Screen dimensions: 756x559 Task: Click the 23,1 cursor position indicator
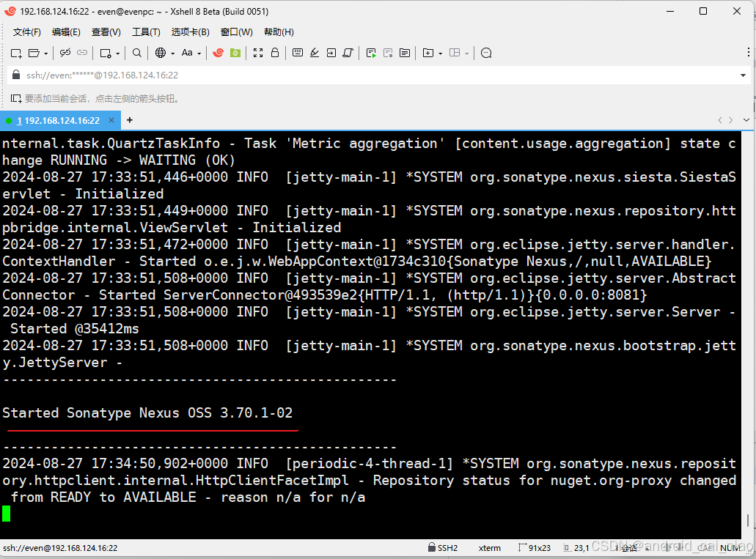tap(576, 548)
